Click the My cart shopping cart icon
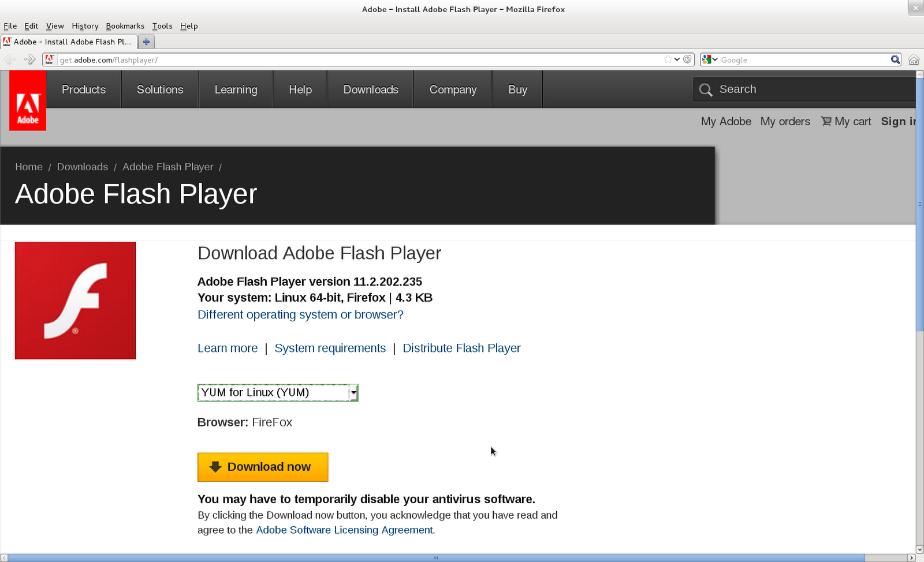The image size is (924, 562). (826, 121)
